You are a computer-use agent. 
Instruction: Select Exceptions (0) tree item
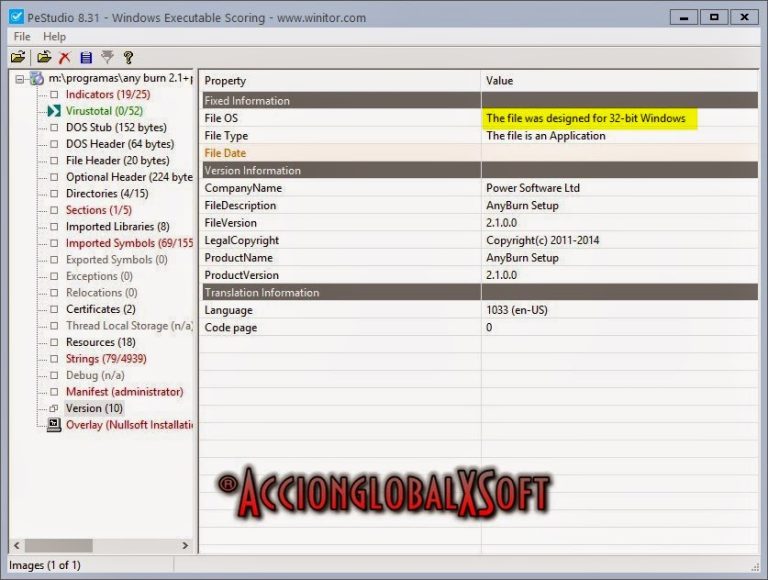pos(99,276)
